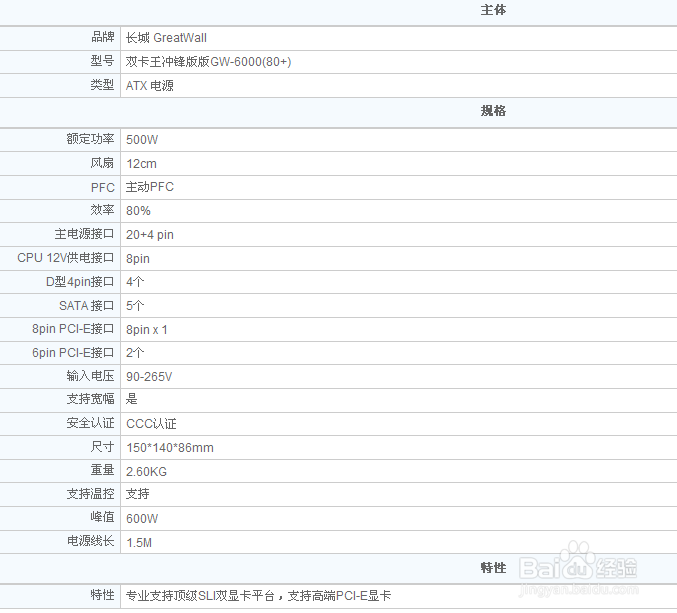
Task: Click the 是 value for 支持宽幅
Action: [x=131, y=399]
